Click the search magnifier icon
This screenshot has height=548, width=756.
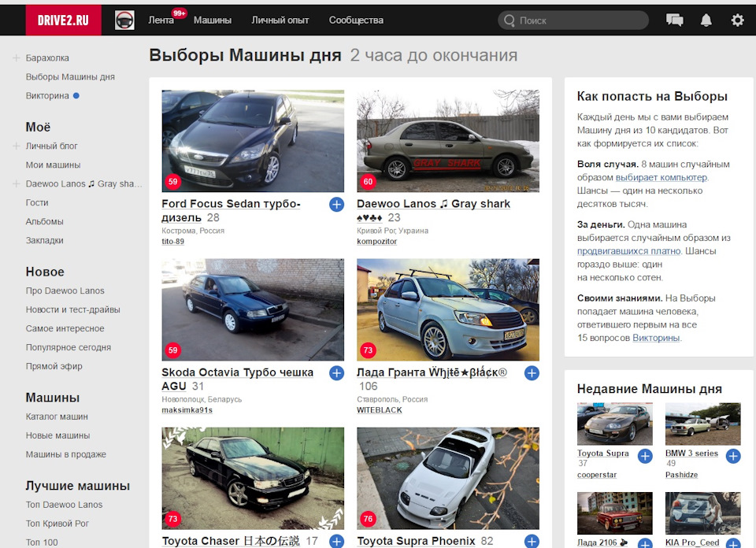510,20
